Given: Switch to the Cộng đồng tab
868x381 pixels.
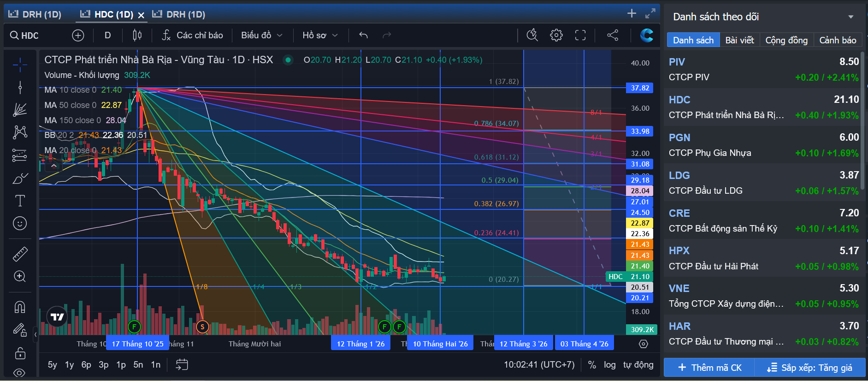Looking at the screenshot, I should [x=786, y=40].
